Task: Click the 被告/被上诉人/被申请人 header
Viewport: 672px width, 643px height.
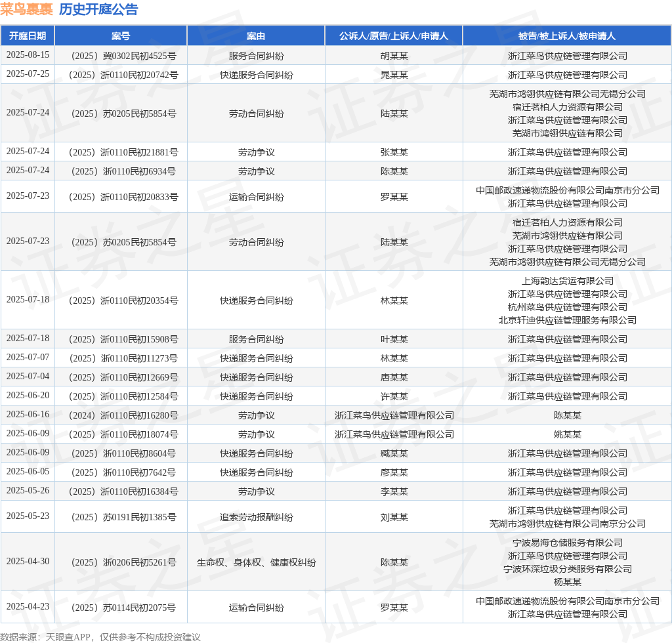Action: [567, 36]
